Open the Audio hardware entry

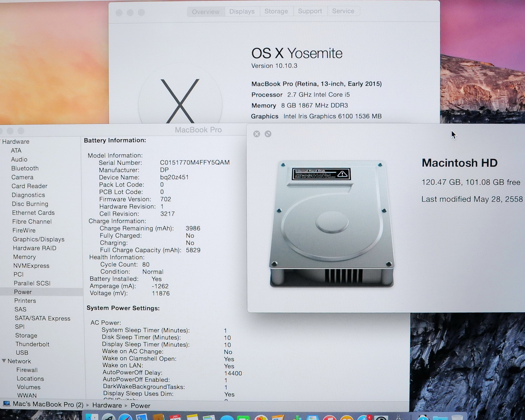click(19, 160)
